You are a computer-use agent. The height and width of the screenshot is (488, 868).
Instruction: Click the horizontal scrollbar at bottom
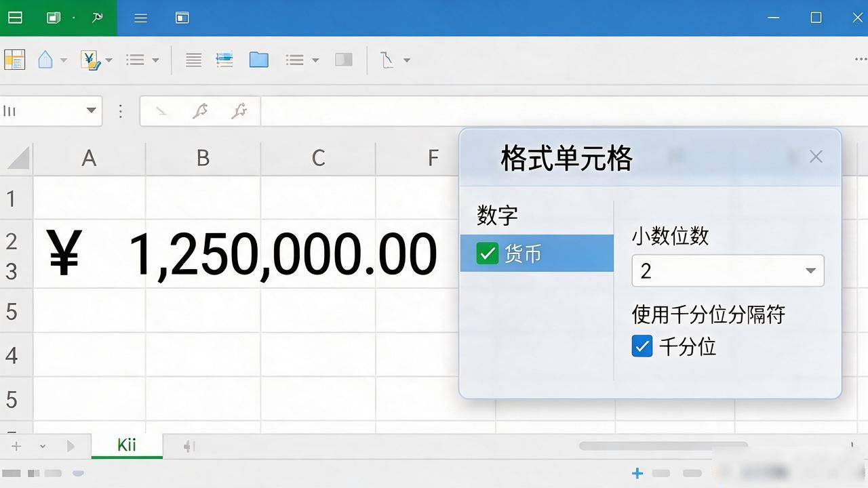(x=663, y=445)
